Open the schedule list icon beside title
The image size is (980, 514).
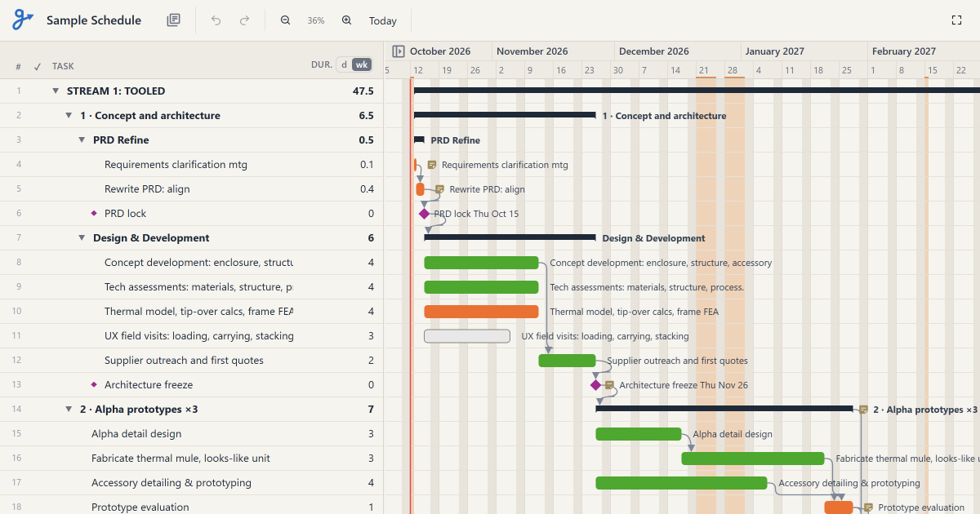tap(173, 20)
